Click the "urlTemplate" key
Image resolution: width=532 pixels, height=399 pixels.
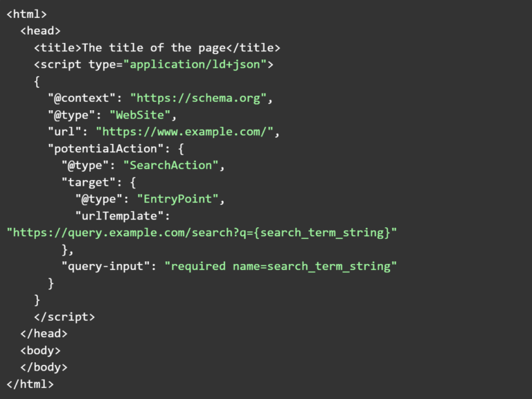[119, 215]
